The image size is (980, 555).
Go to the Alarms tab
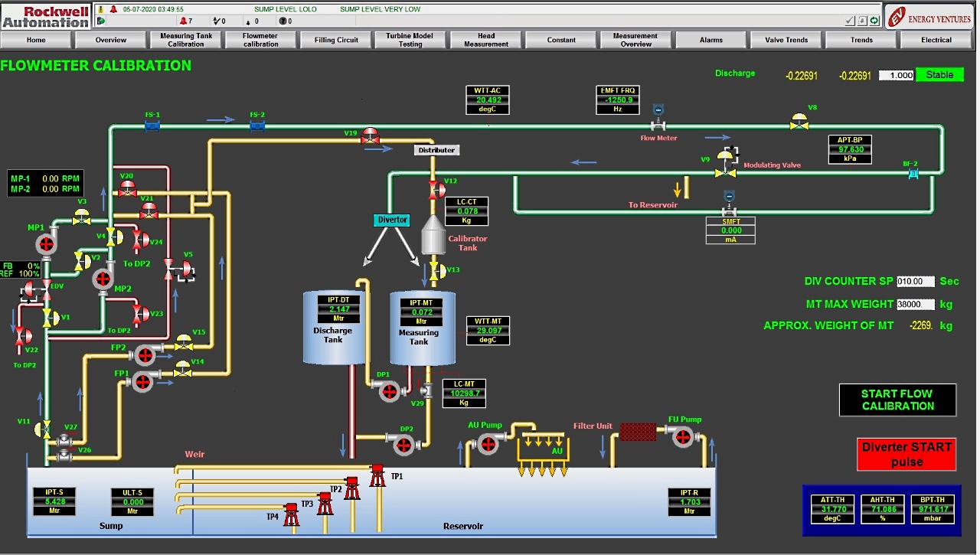[x=710, y=40]
